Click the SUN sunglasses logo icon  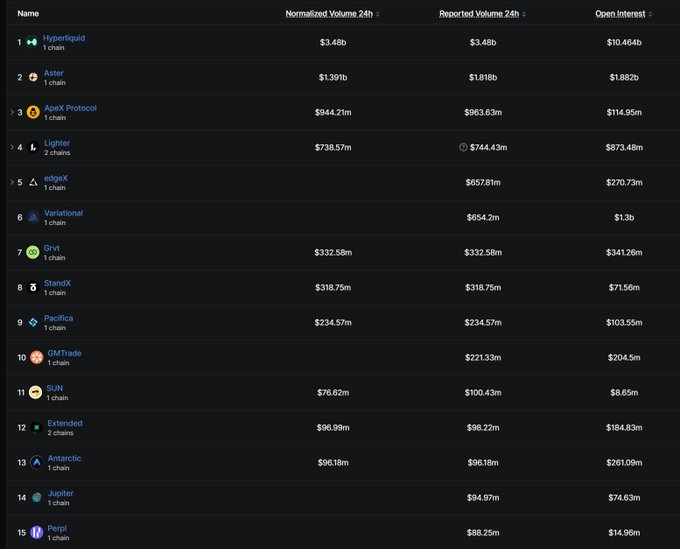[x=36, y=392]
